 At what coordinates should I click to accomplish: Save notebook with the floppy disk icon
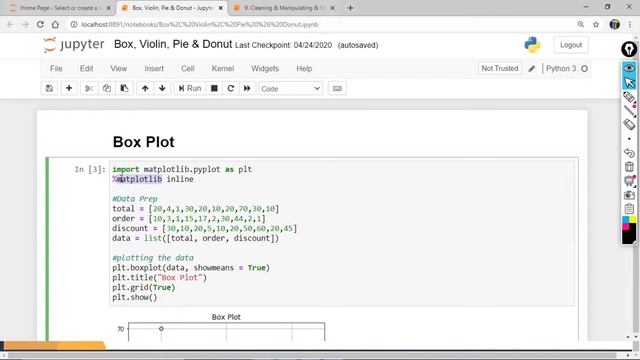point(49,89)
